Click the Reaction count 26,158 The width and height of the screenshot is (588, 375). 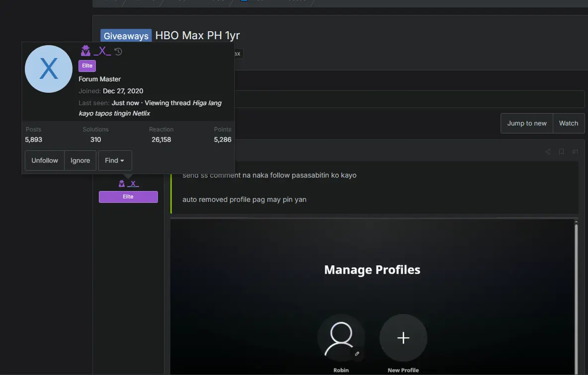click(161, 140)
